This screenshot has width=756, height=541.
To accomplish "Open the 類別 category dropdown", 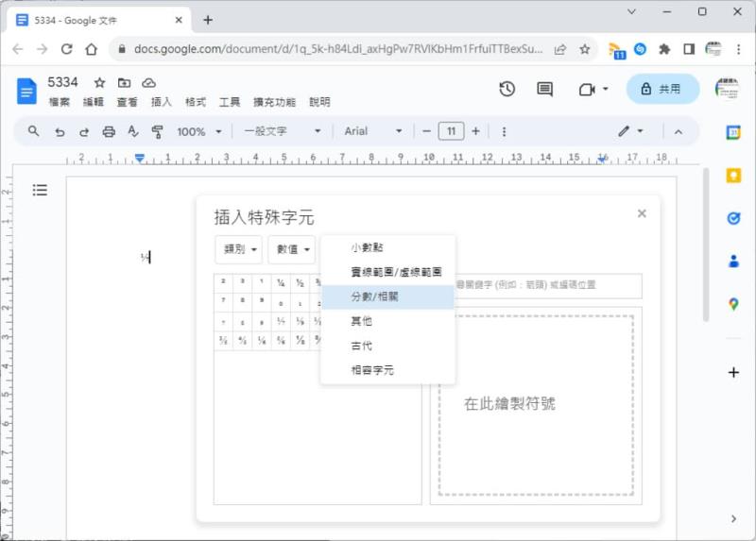I will pyautogui.click(x=239, y=249).
